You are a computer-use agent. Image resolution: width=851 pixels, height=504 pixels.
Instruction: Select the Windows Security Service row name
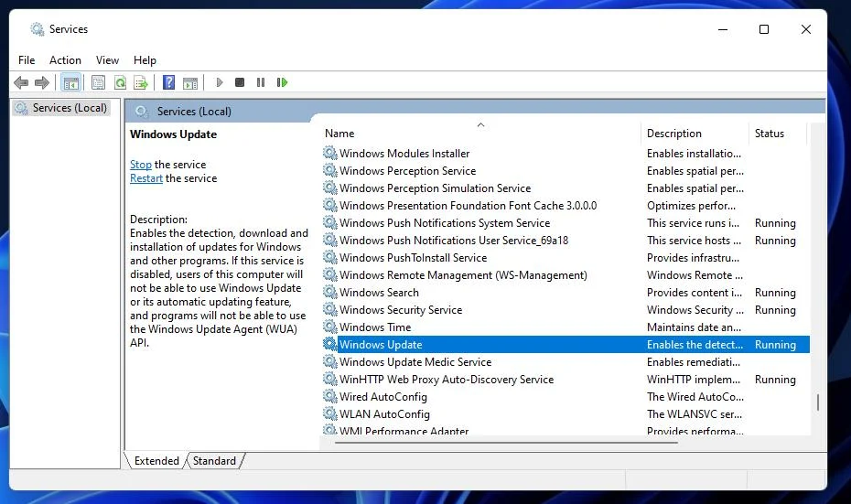[401, 310]
